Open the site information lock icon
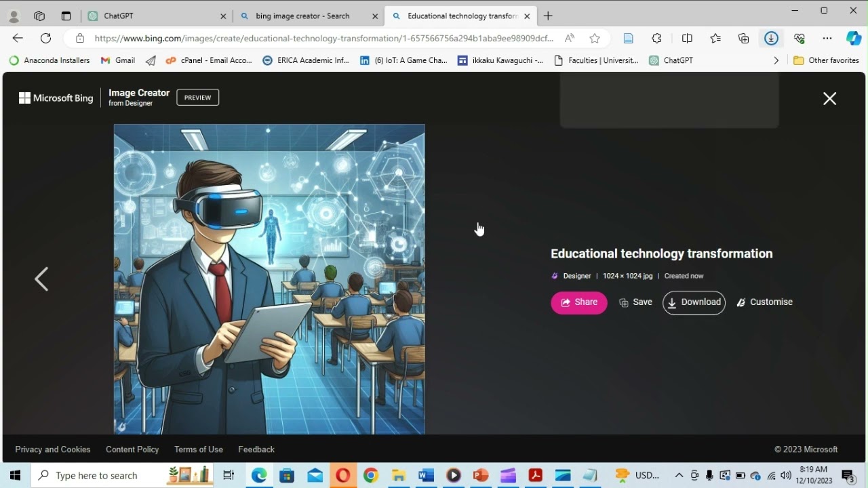Viewport: 868px width, 488px height. point(80,38)
